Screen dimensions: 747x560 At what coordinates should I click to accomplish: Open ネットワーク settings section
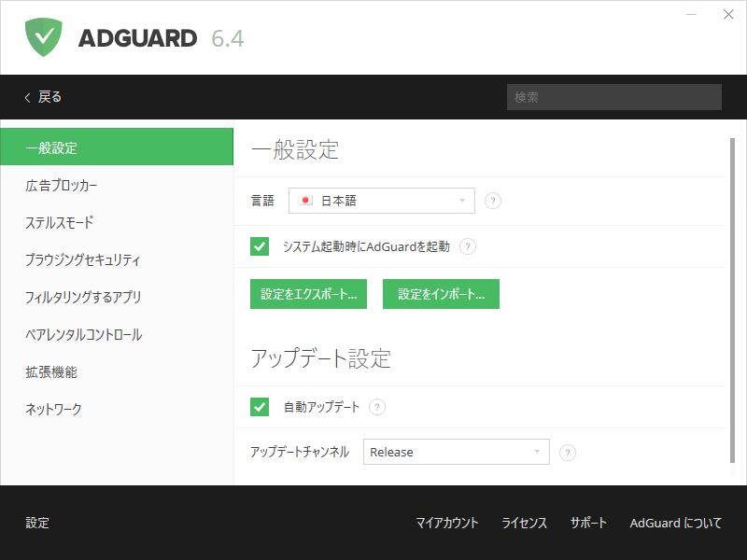pyautogui.click(x=117, y=409)
